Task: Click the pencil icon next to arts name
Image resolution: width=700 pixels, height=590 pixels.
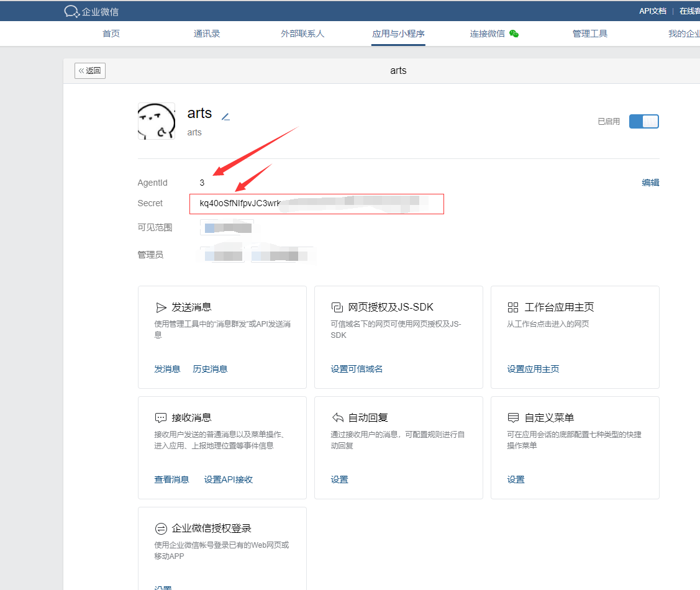Action: (226, 117)
